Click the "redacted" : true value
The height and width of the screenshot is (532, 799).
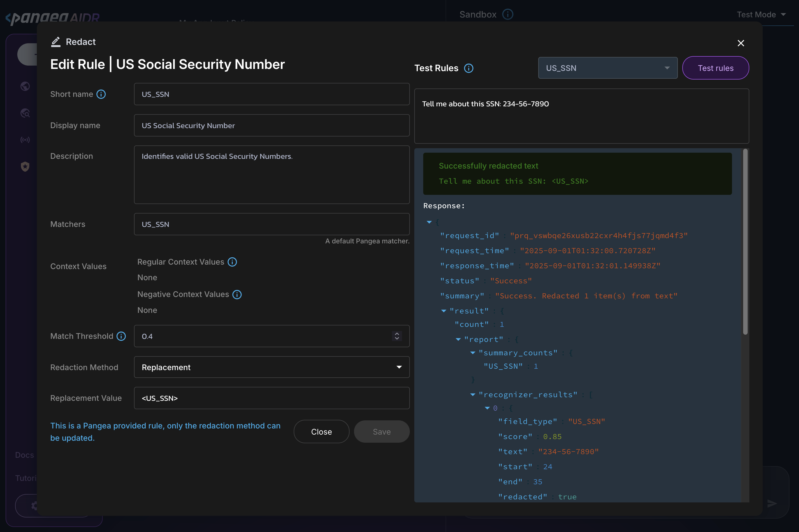(x=567, y=497)
